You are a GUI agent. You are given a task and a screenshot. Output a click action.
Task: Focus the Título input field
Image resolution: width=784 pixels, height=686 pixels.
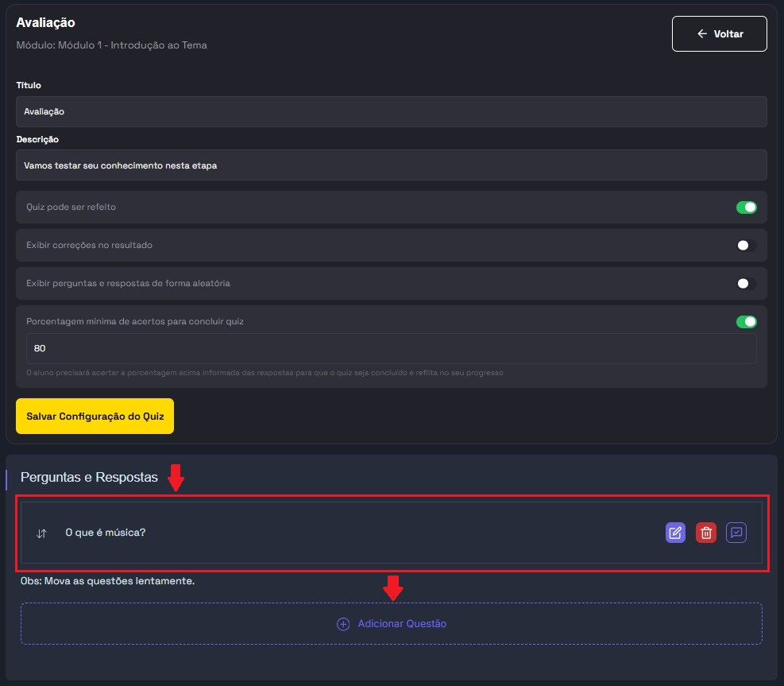[391, 112]
